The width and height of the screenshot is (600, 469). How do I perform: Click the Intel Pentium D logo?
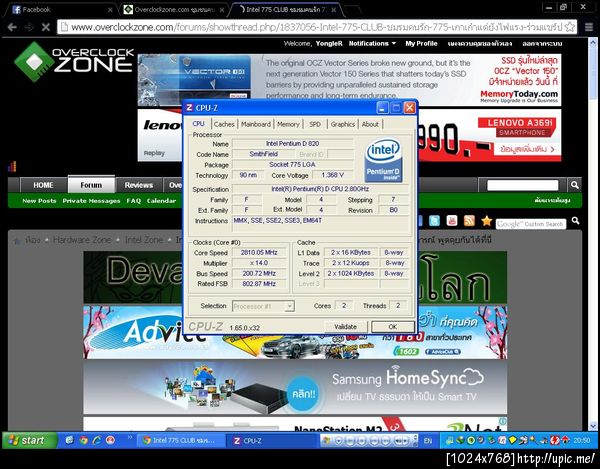click(383, 160)
